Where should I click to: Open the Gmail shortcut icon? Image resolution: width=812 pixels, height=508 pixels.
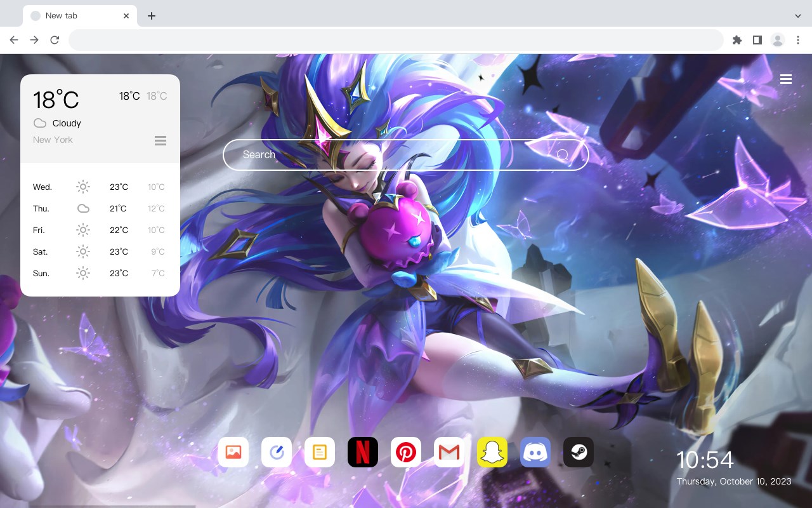pyautogui.click(x=449, y=452)
